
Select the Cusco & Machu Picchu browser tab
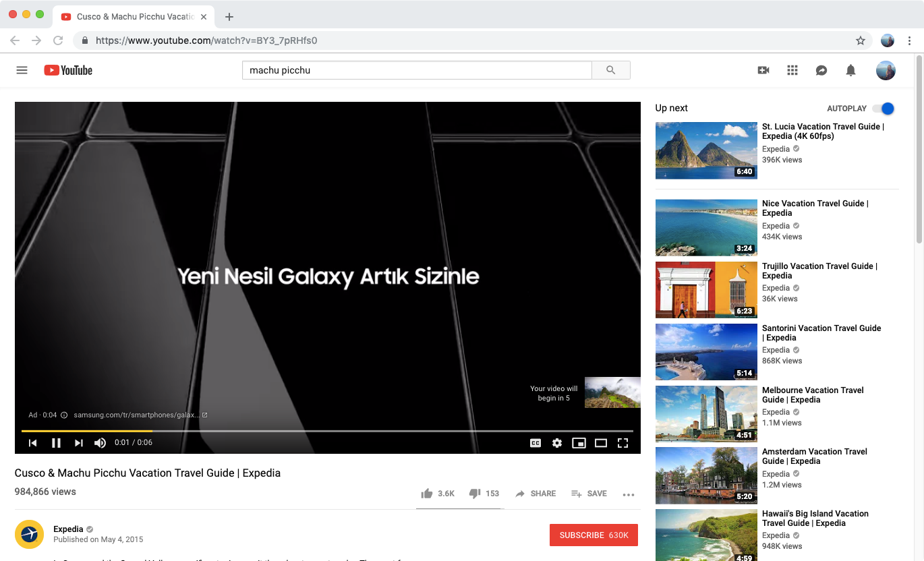(x=135, y=17)
